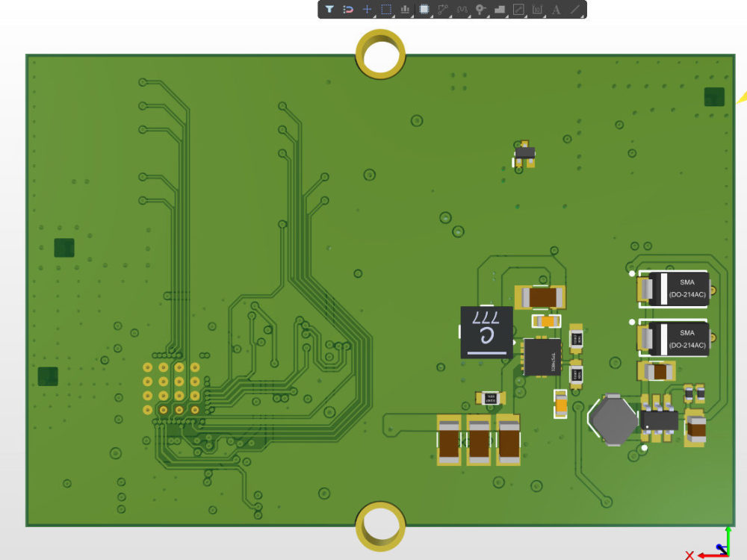Select the brown capacitor at far bottom-right
This screenshot has height=560, width=747.
pos(695,428)
